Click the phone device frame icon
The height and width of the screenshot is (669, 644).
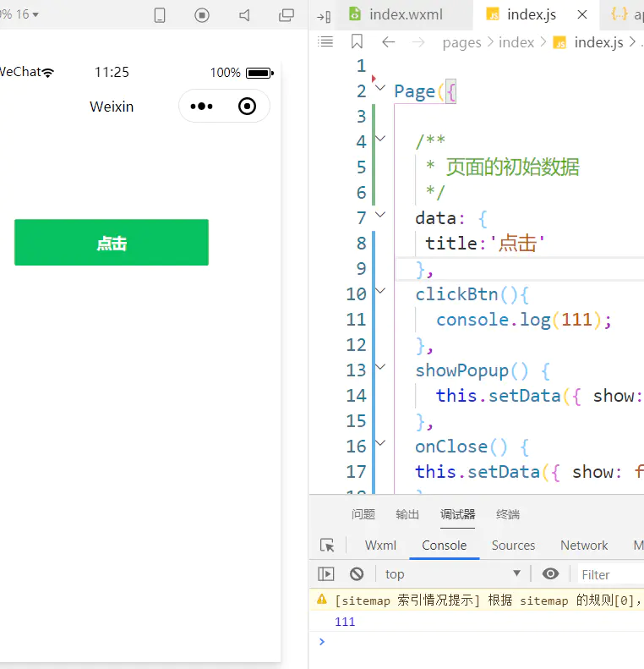(x=160, y=15)
